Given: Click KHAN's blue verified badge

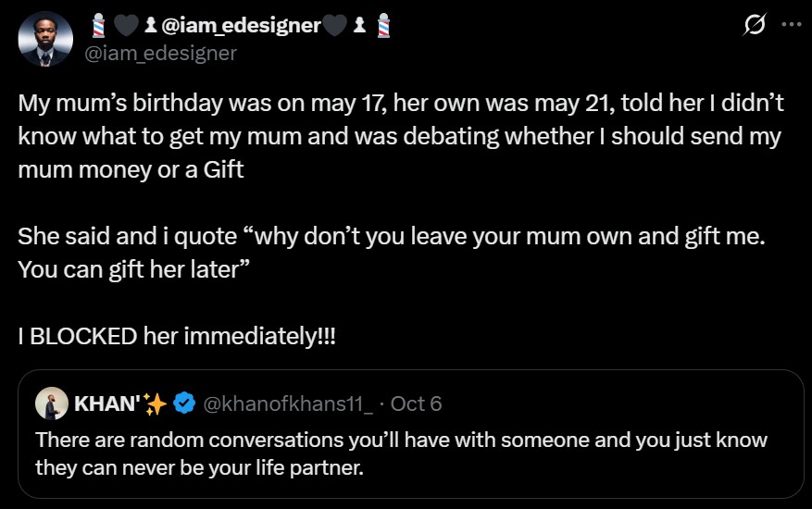Looking at the screenshot, I should pyautogui.click(x=183, y=403).
